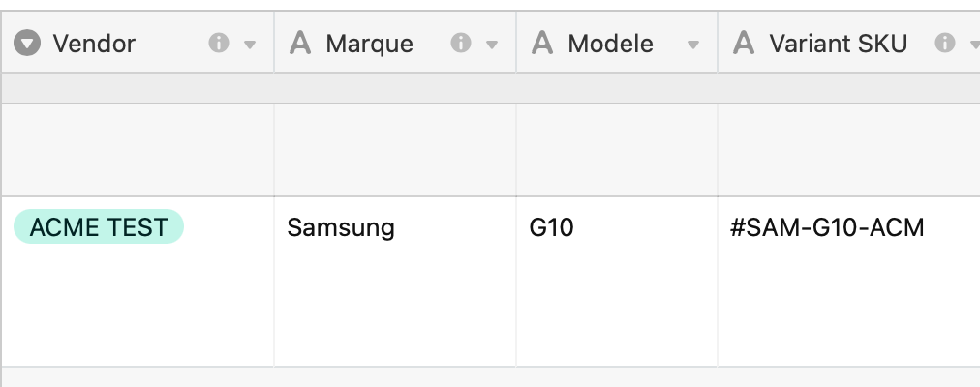Open the Marque column dropdown menu

pos(492,45)
